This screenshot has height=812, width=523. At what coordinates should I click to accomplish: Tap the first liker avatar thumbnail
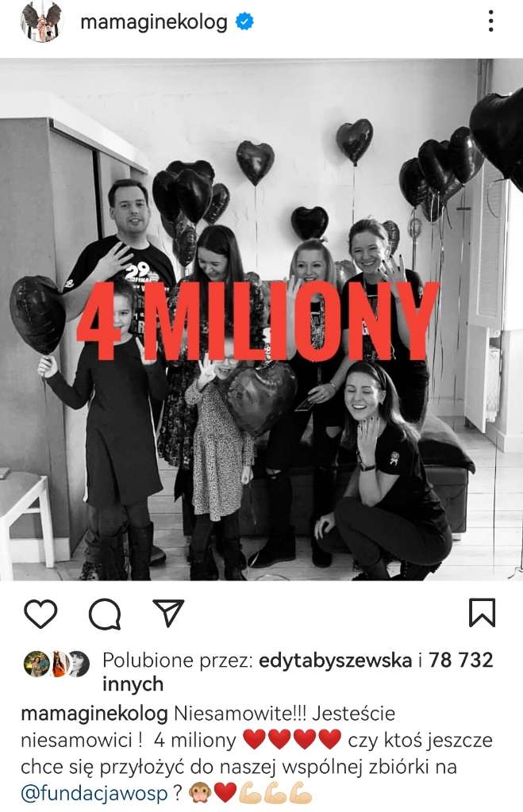click(36, 664)
